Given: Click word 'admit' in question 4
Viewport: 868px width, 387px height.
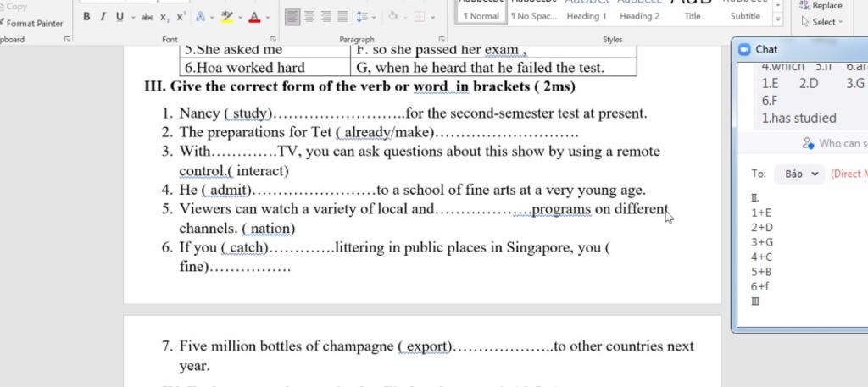Looking at the screenshot, I should 229,191.
